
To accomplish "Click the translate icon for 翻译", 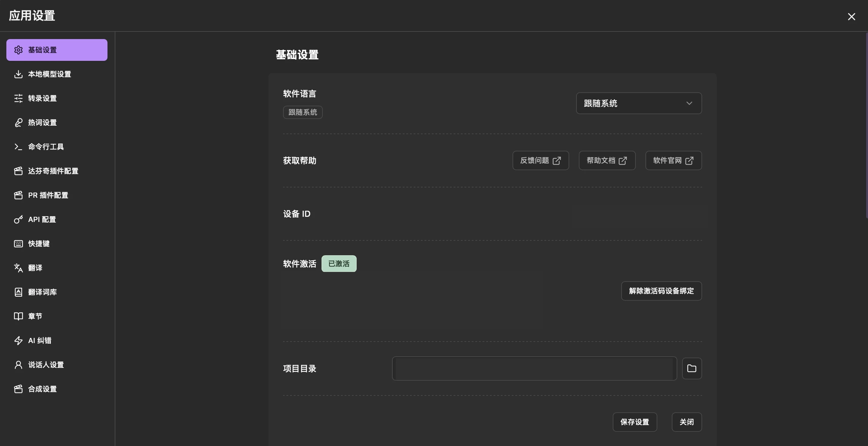I will pos(18,268).
